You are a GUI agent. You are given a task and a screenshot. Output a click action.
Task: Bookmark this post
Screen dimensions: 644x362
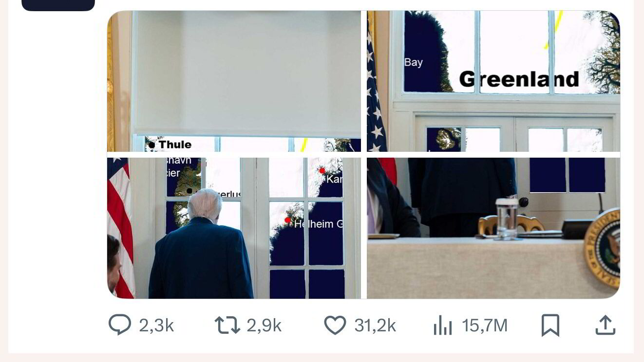[x=550, y=325]
